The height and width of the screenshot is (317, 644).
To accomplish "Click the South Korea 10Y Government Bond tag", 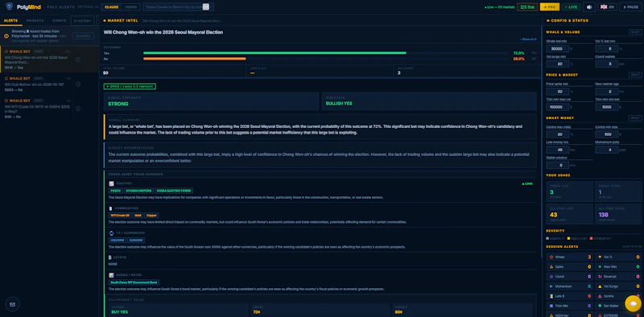I will point(134,282).
